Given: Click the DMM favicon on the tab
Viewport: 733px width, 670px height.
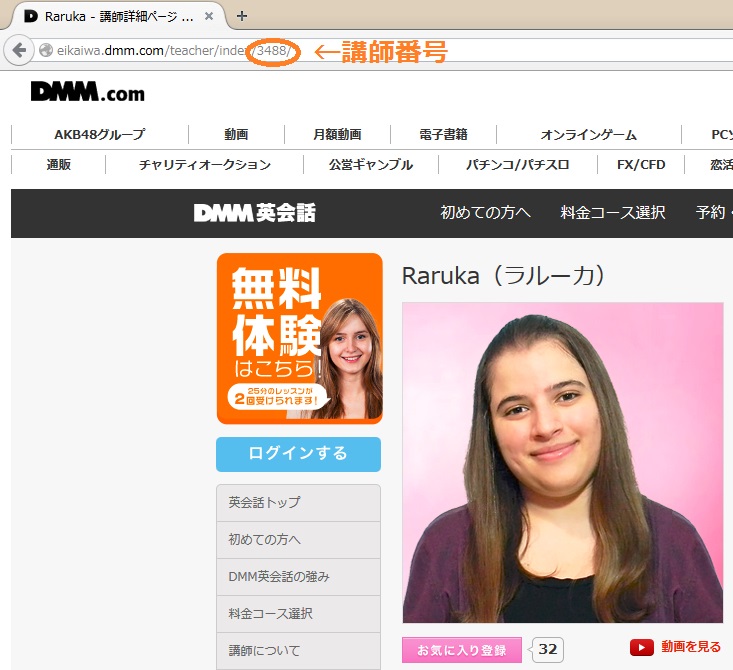Looking at the screenshot, I should (x=31, y=16).
